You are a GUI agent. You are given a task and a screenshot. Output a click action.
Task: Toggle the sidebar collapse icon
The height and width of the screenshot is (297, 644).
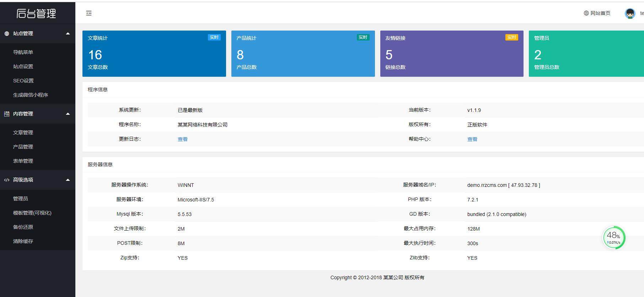point(89,13)
